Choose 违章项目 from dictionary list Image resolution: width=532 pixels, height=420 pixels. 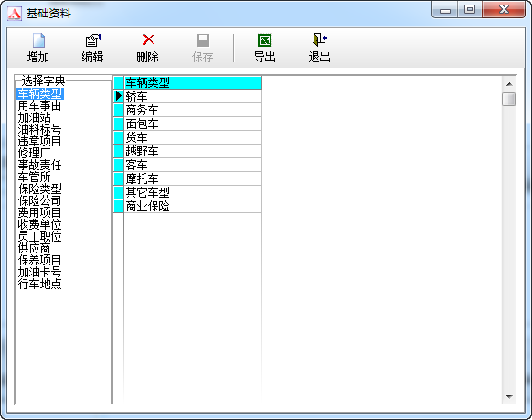click(x=39, y=141)
